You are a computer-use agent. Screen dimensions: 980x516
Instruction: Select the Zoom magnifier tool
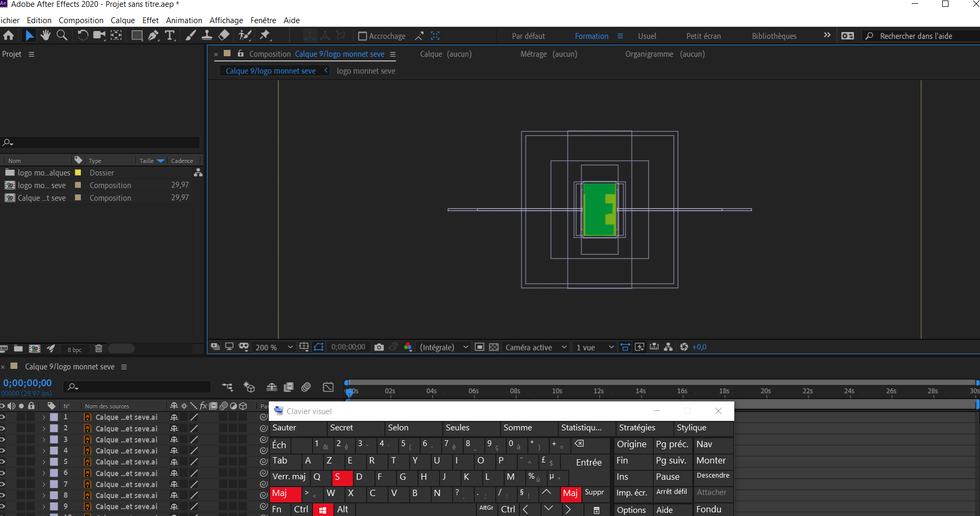[62, 35]
